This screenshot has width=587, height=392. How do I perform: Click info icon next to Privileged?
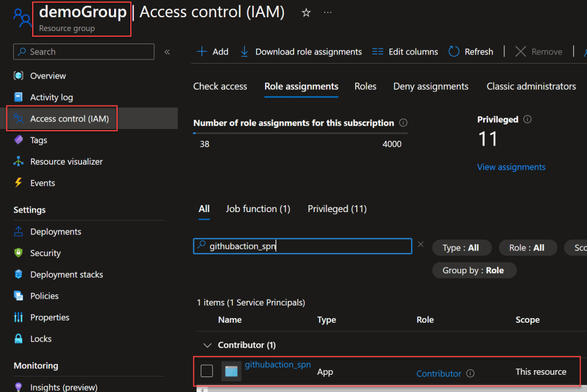[x=527, y=120]
